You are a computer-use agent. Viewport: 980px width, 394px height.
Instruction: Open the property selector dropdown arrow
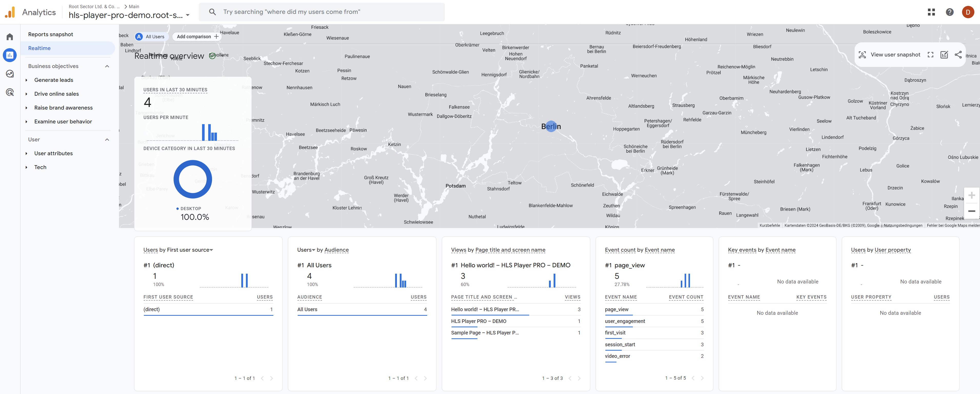tap(187, 15)
